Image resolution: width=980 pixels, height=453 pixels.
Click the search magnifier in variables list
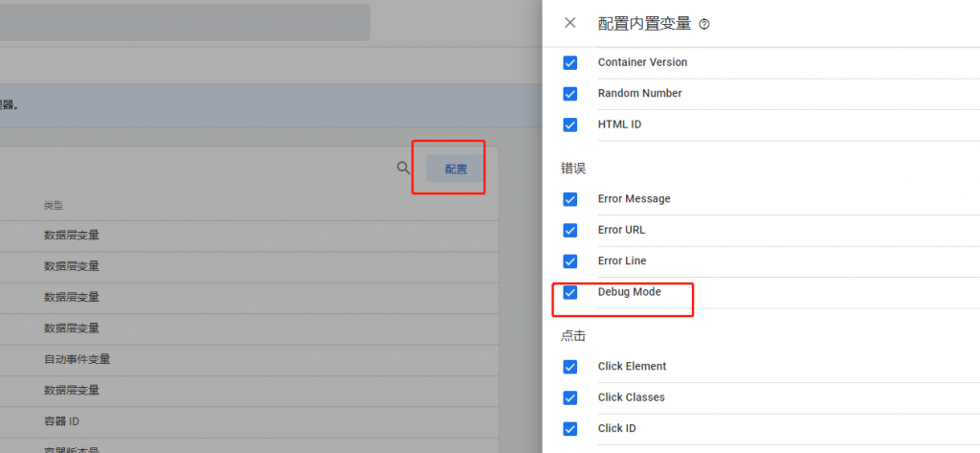pos(404,168)
